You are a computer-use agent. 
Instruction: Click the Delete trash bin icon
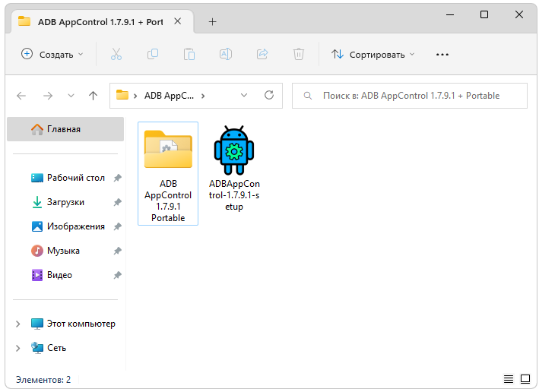point(298,54)
